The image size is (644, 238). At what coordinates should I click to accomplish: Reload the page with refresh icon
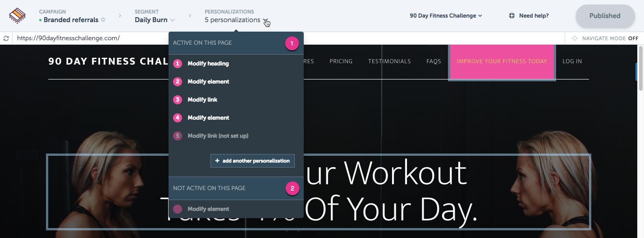(6, 38)
